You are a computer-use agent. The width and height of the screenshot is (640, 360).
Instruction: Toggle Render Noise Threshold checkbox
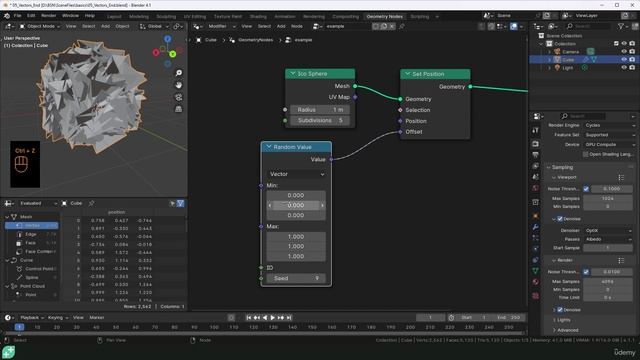click(x=586, y=272)
